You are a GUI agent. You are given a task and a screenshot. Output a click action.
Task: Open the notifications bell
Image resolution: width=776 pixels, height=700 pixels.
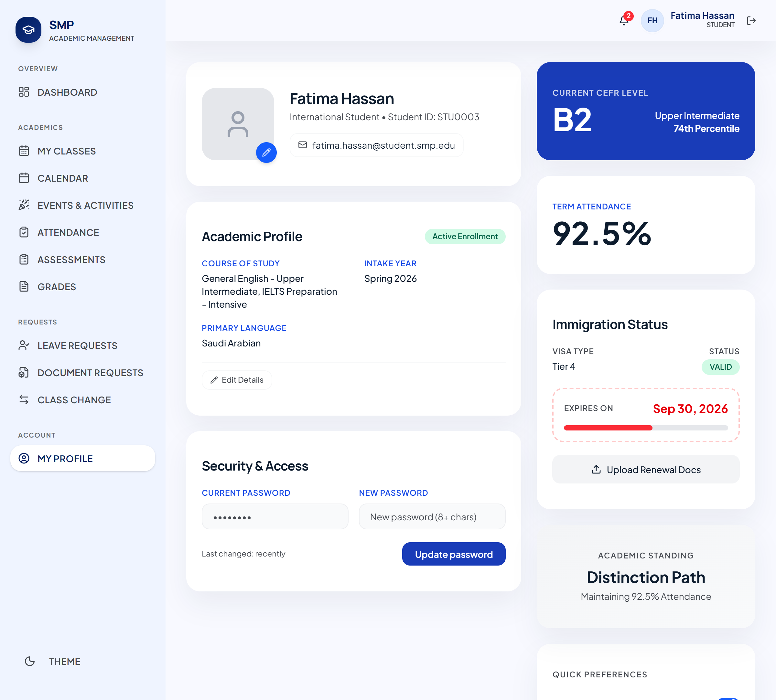pos(624,20)
